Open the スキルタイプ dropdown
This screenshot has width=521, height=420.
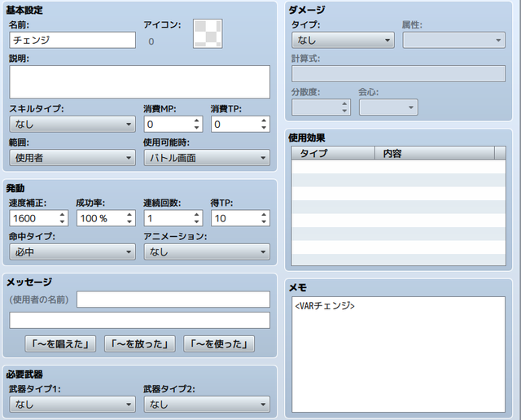(x=72, y=125)
